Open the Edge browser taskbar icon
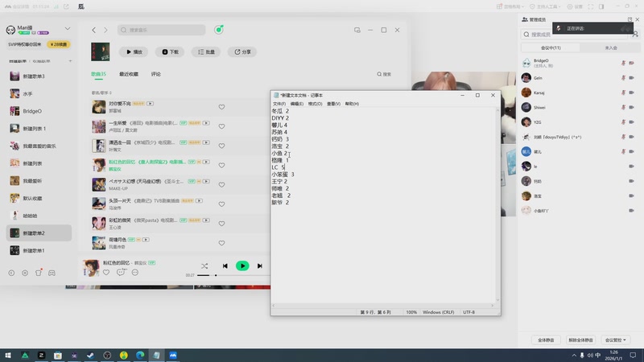The image size is (644, 362). click(x=140, y=356)
